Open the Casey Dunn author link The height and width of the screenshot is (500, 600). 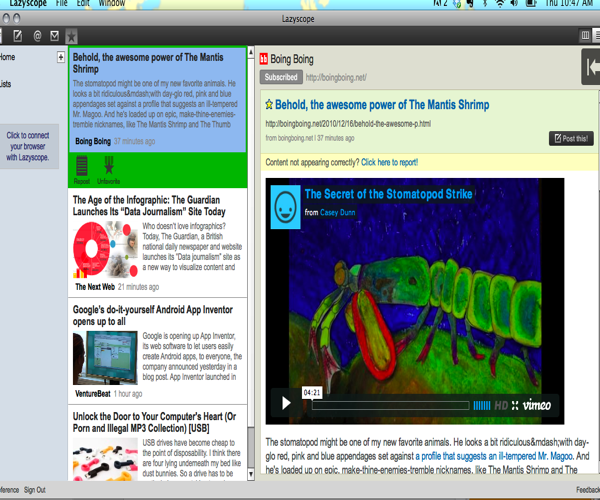click(338, 212)
